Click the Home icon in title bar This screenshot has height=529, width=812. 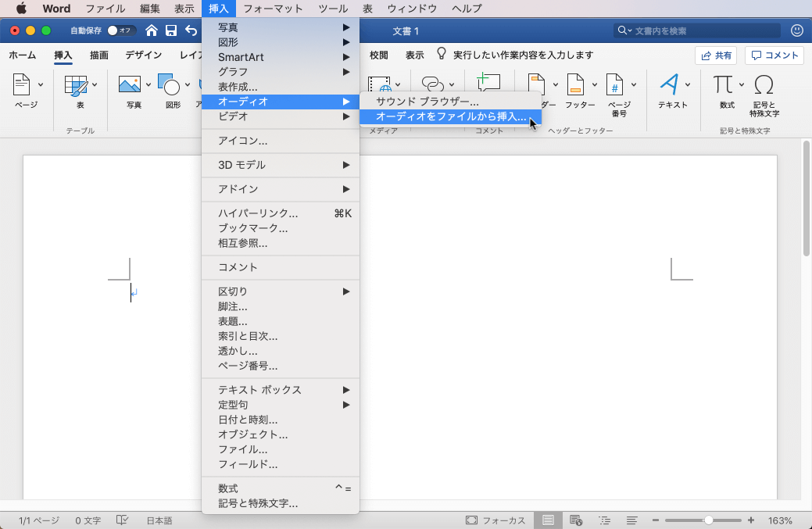pyautogui.click(x=151, y=30)
